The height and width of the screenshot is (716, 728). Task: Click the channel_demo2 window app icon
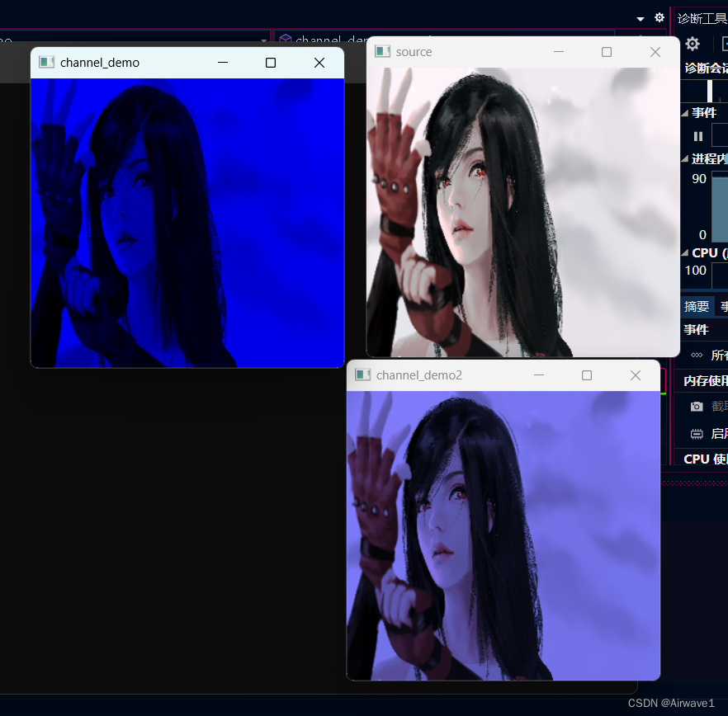point(362,375)
